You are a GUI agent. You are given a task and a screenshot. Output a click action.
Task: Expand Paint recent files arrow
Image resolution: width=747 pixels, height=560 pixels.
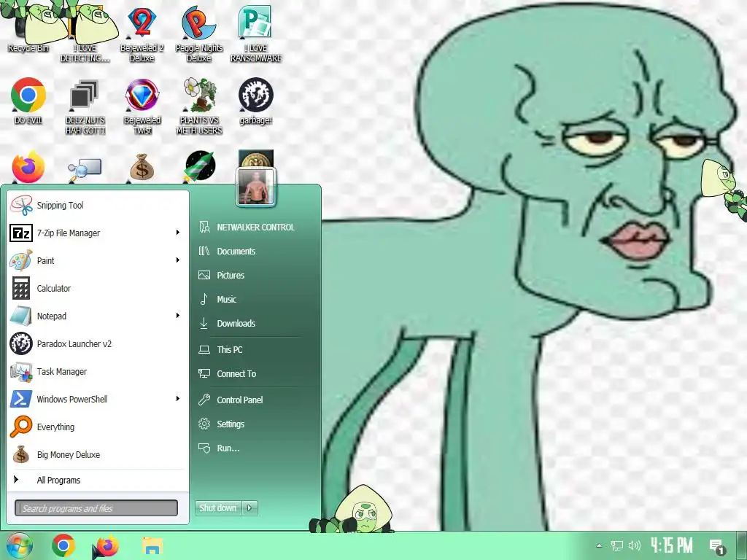tap(178, 260)
